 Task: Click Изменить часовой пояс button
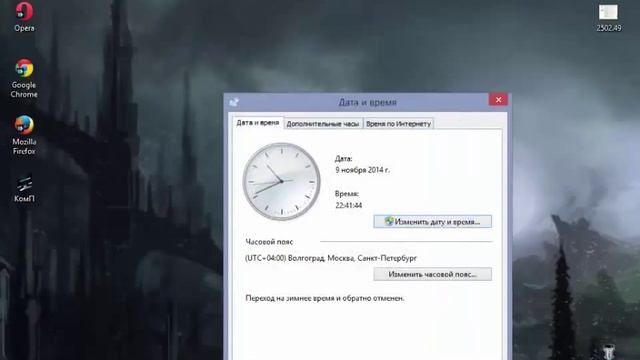coord(433,274)
